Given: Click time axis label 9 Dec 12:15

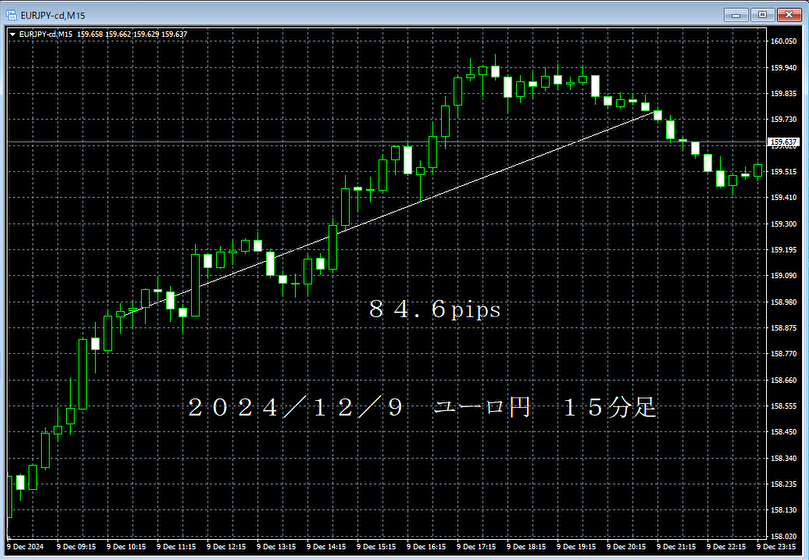Looking at the screenshot, I should (x=226, y=547).
